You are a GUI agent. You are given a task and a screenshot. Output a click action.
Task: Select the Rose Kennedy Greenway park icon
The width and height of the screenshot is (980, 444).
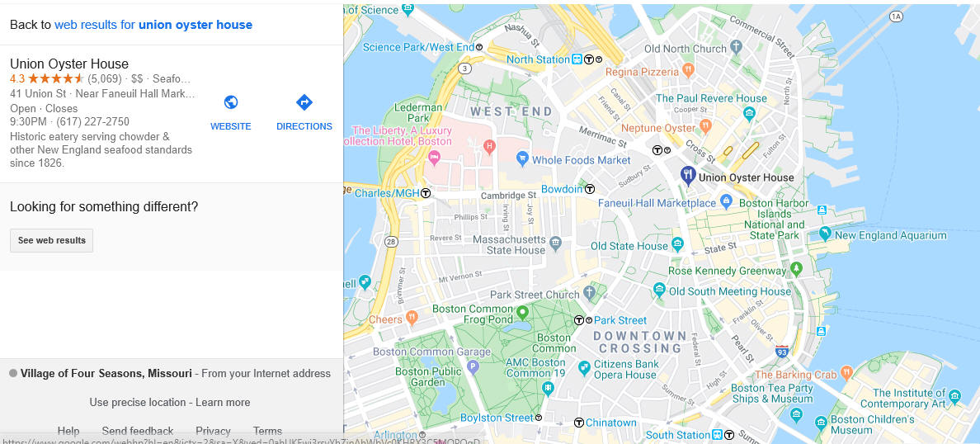pyautogui.click(x=795, y=269)
